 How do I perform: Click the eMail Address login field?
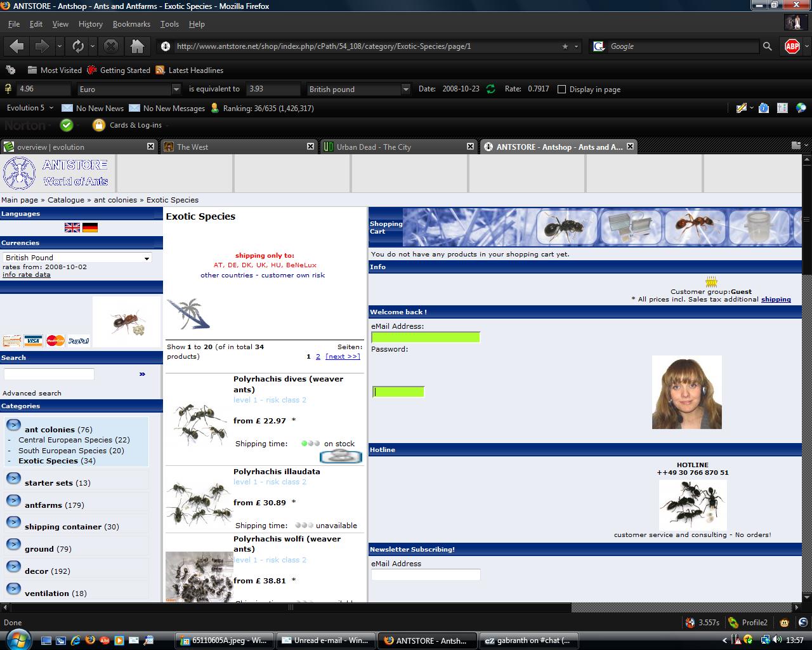pos(425,337)
